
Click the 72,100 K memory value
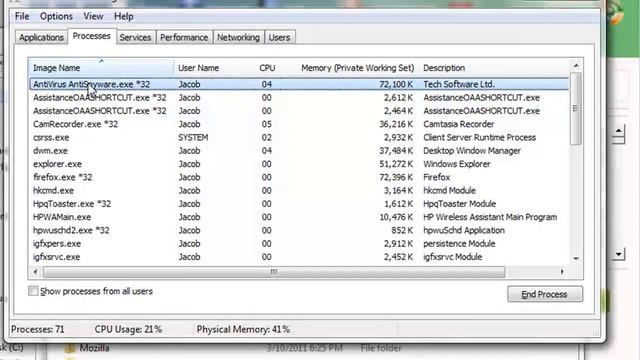(396, 84)
